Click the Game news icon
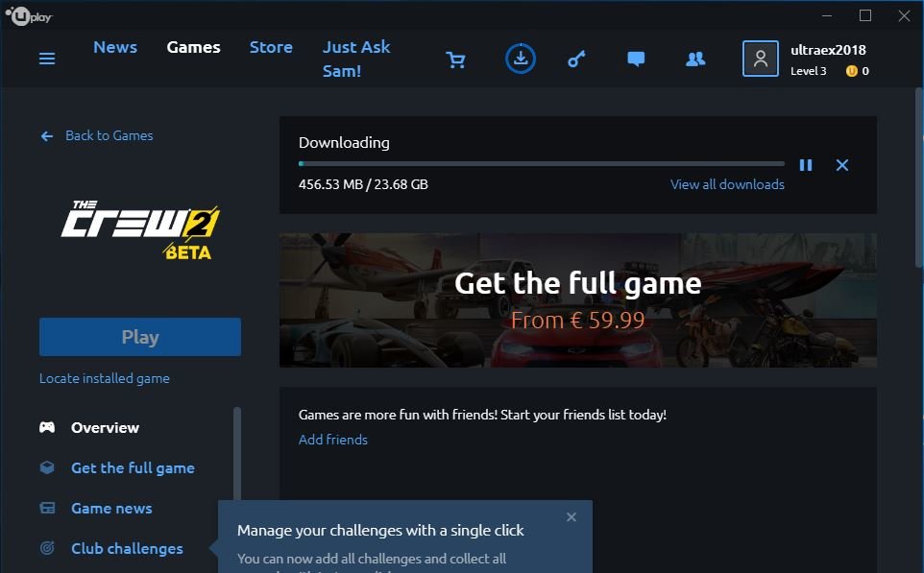Screen dimensions: 924x573 tap(47, 508)
